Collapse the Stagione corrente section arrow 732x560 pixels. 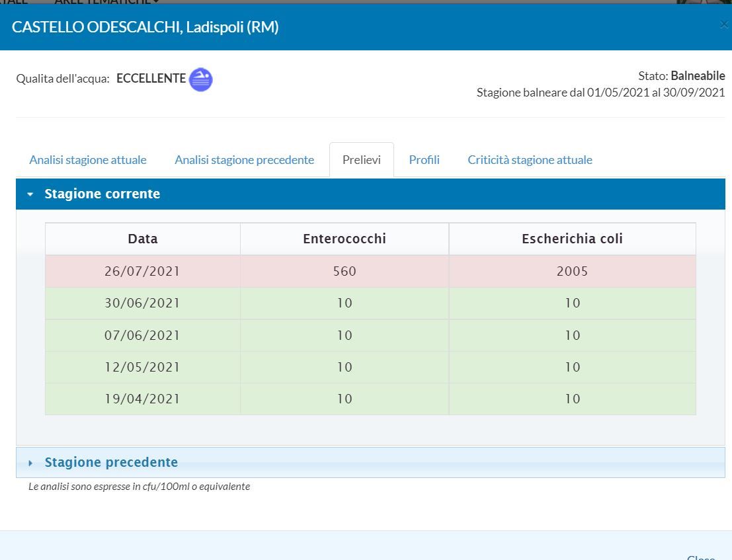coord(30,194)
